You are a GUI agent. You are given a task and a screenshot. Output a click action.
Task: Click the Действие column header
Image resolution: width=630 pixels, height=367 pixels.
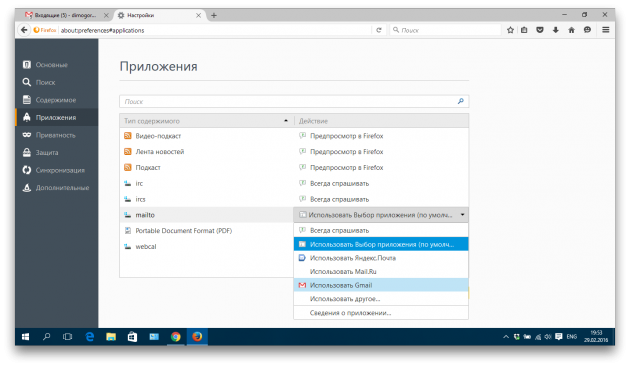click(381, 121)
